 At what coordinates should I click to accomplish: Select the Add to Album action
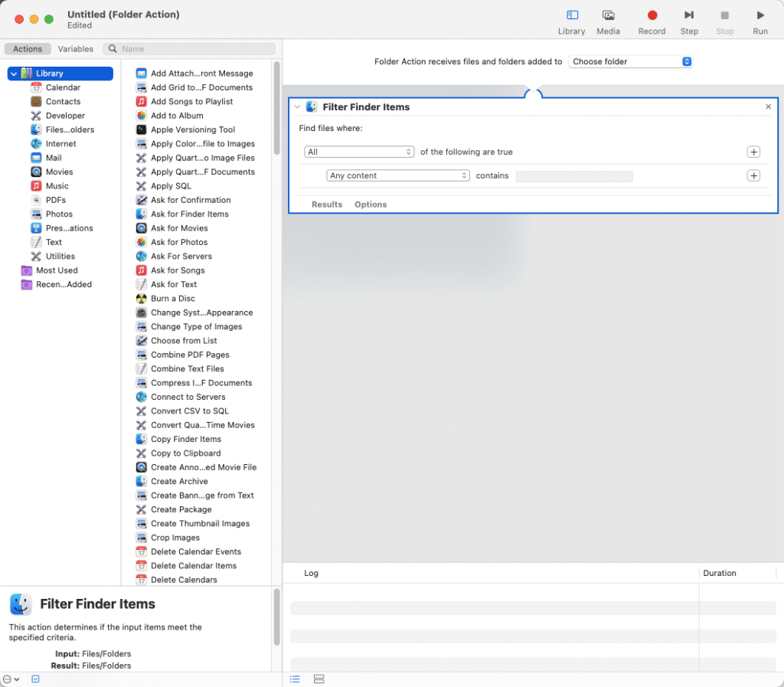pos(170,116)
